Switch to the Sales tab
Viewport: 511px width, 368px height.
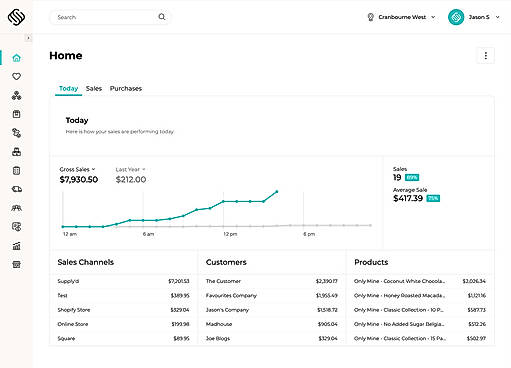pyautogui.click(x=94, y=88)
